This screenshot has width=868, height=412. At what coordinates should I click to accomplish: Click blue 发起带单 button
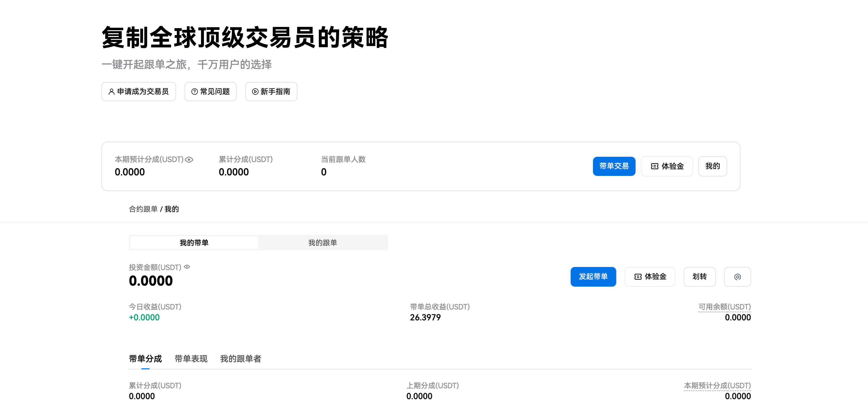click(593, 277)
